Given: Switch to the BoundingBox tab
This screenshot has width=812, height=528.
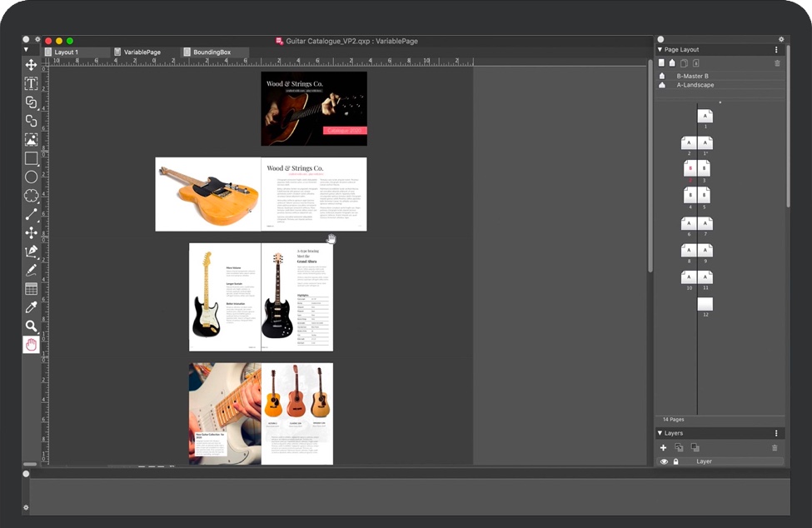Looking at the screenshot, I should [x=212, y=52].
